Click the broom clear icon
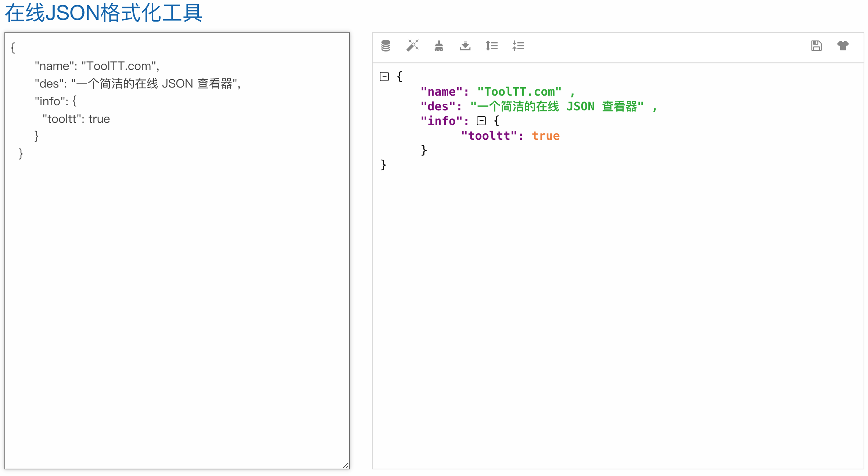Screen dimensions: 868x476 [439, 46]
